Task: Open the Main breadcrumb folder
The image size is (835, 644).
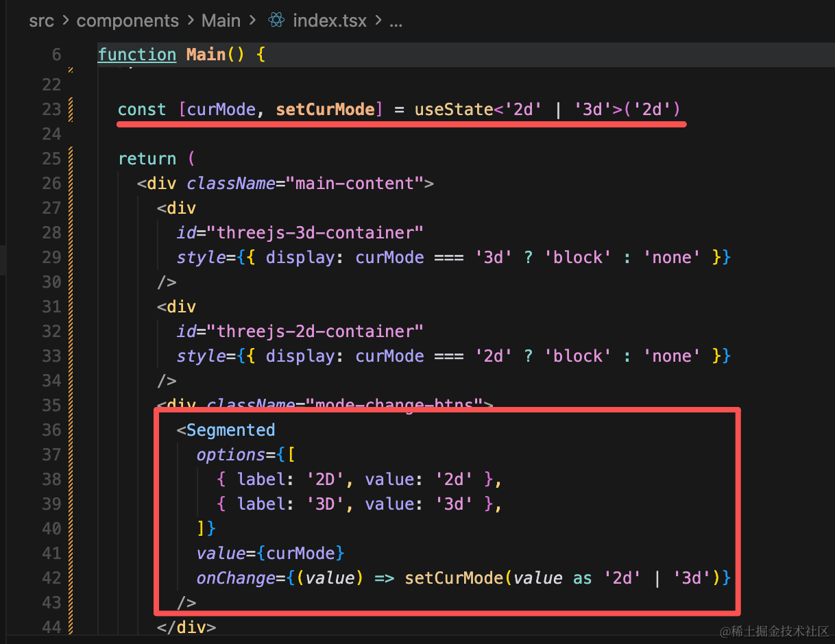Action: [x=221, y=21]
